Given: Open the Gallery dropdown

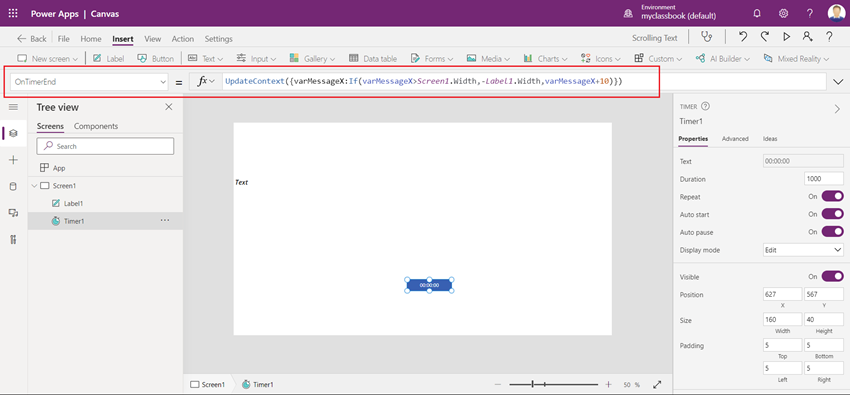Looking at the screenshot, I should [x=312, y=59].
